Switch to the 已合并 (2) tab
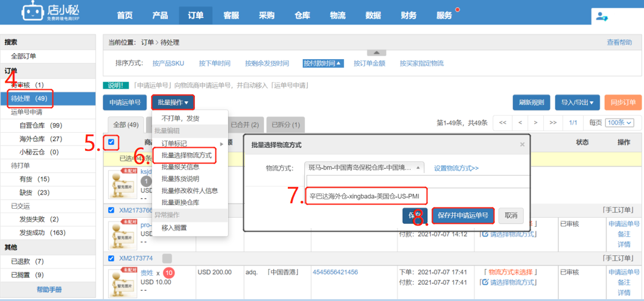 (245, 124)
